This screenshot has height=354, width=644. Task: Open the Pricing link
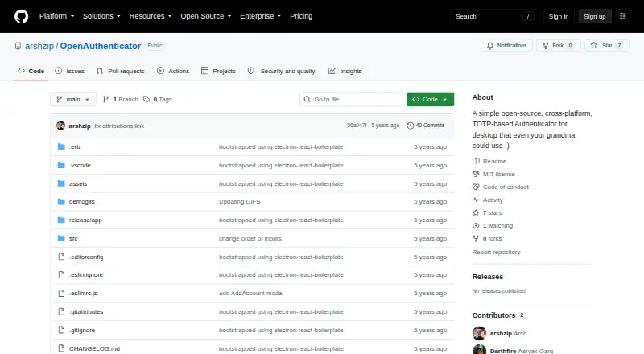pyautogui.click(x=301, y=16)
